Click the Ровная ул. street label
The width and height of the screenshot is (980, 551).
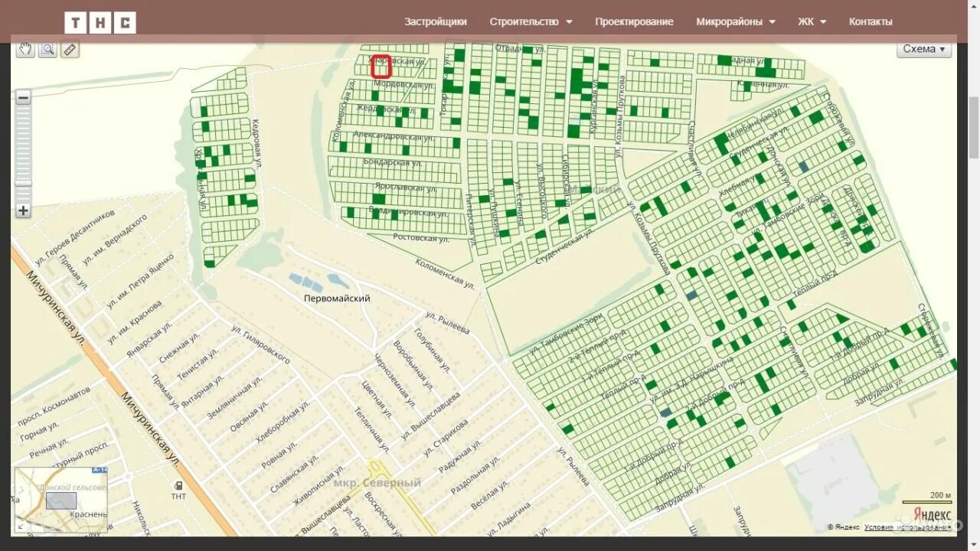click(279, 455)
